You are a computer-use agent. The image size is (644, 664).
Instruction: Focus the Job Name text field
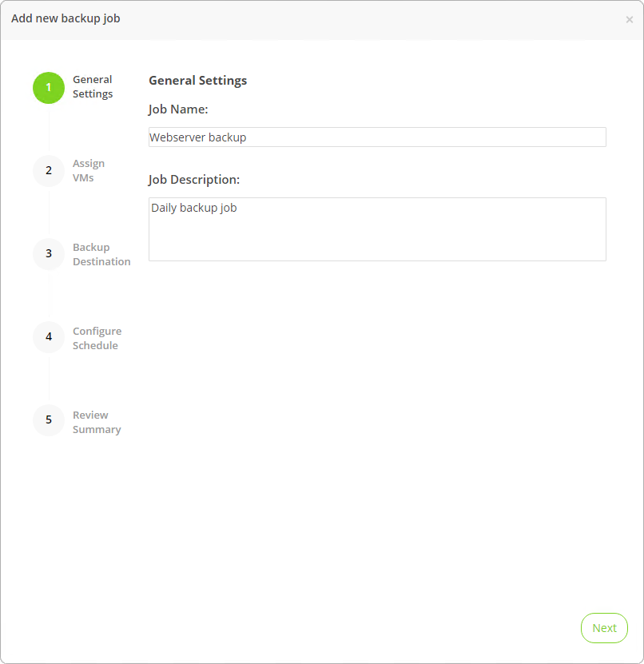377,137
